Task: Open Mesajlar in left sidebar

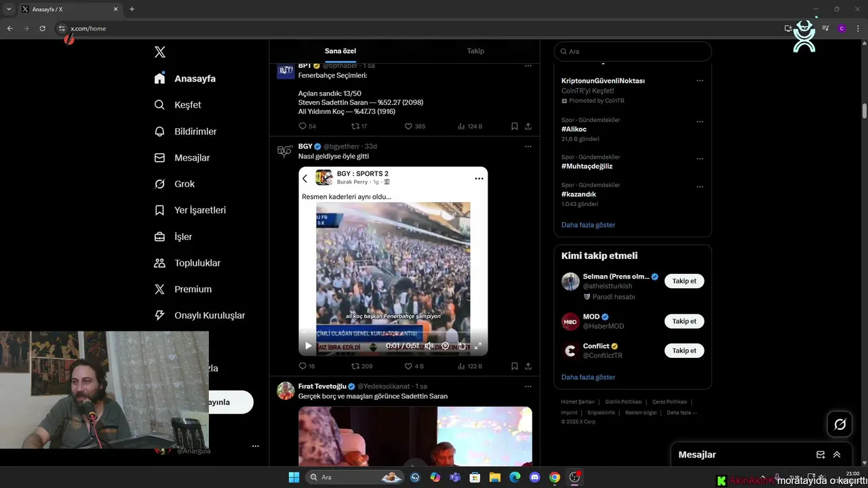Action: pyautogui.click(x=182, y=158)
